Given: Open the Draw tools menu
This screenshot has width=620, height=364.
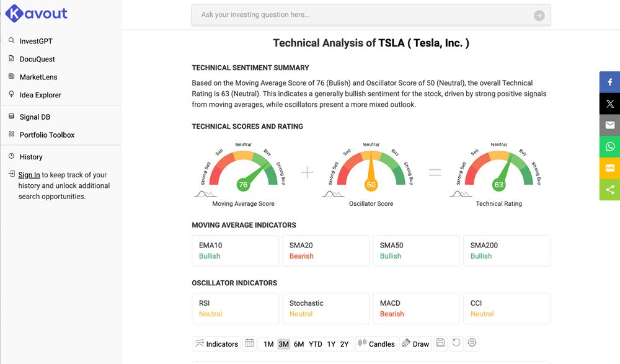Looking at the screenshot, I should coord(415,344).
